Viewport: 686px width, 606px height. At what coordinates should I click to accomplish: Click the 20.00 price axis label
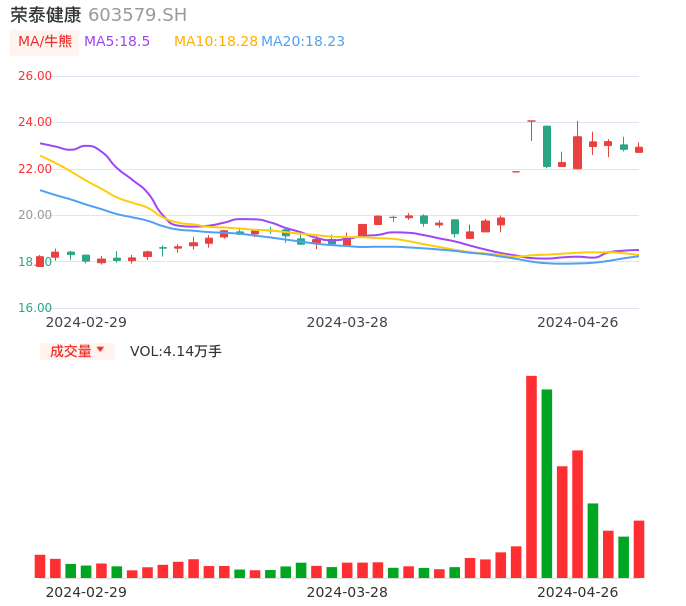(x=35, y=215)
